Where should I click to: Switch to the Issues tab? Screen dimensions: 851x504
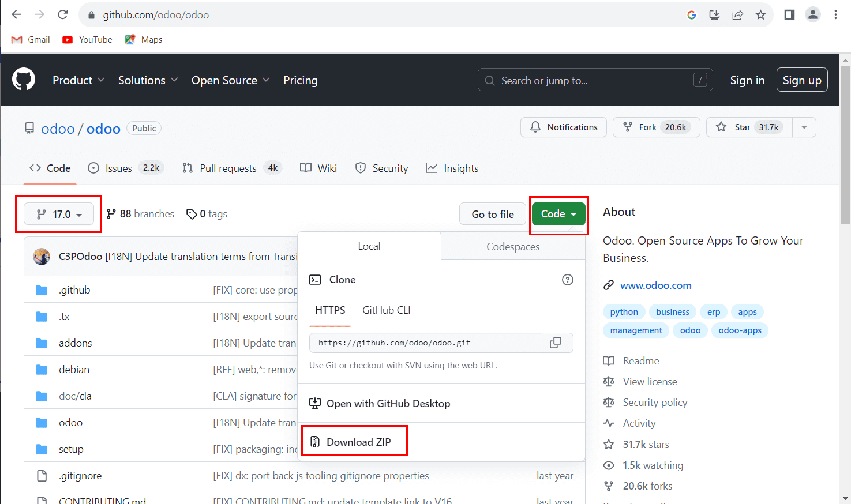[x=126, y=168]
